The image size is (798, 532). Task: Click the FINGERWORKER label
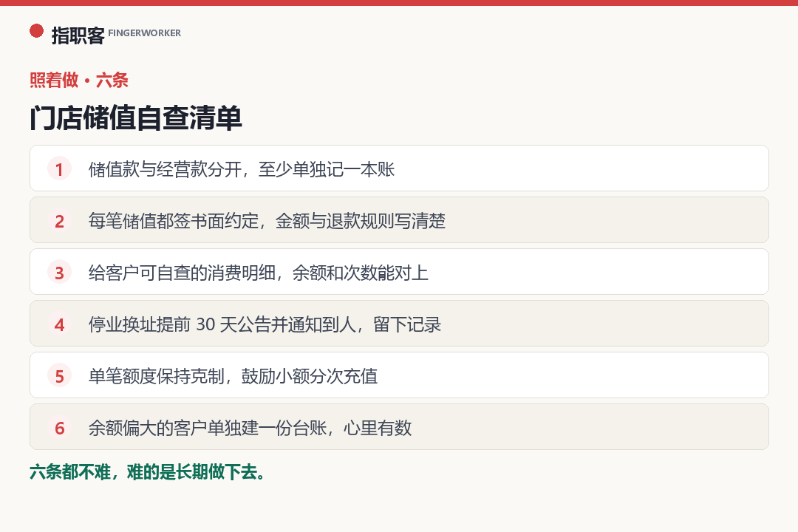pyautogui.click(x=145, y=33)
